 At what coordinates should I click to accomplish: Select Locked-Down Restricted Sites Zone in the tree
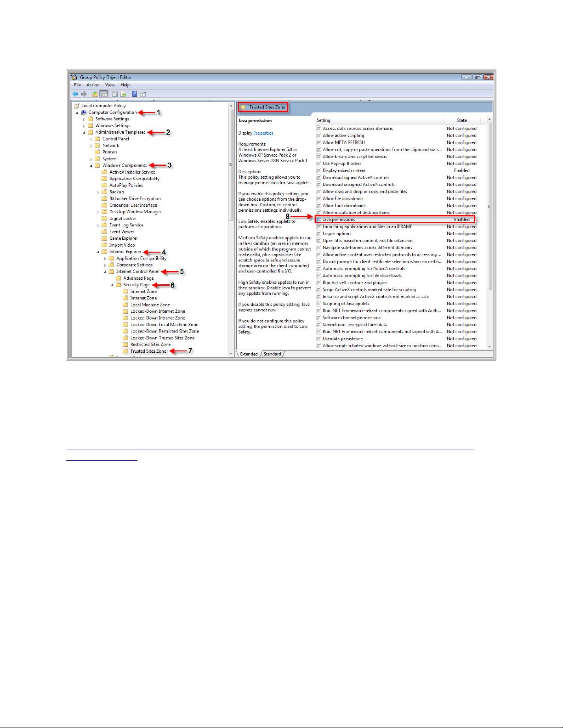[165, 331]
